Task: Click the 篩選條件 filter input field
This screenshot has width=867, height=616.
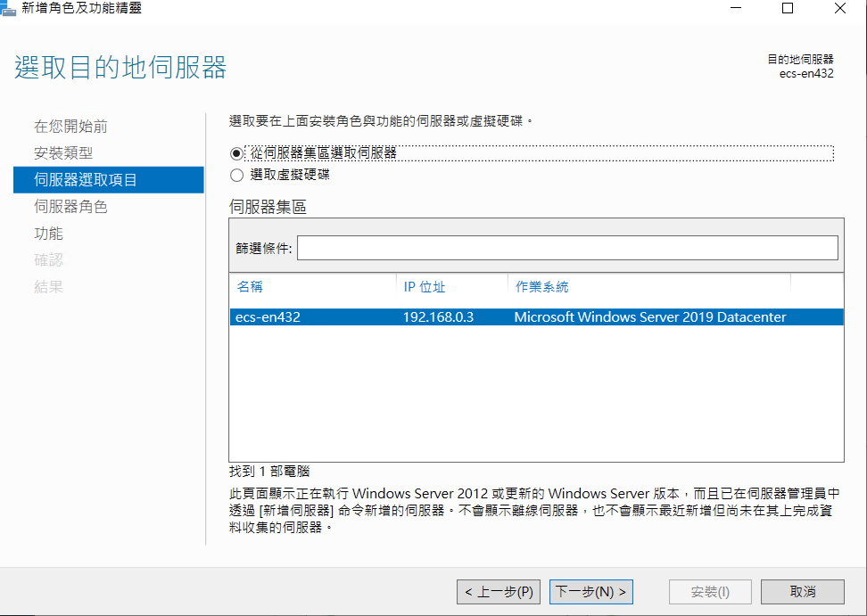Action: tap(567, 248)
